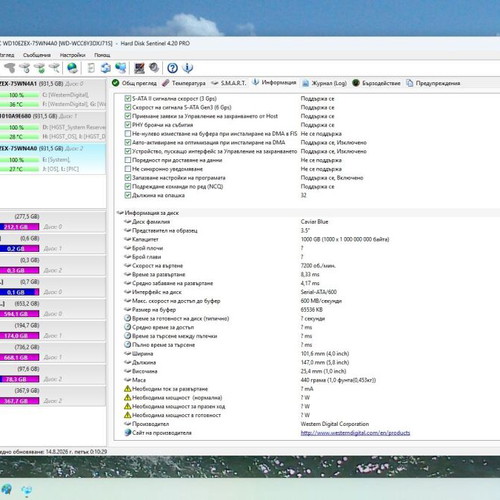Toggle S-ATA II 3 Gps checkbox
Screen dimensions: 500x500
click(x=127, y=98)
